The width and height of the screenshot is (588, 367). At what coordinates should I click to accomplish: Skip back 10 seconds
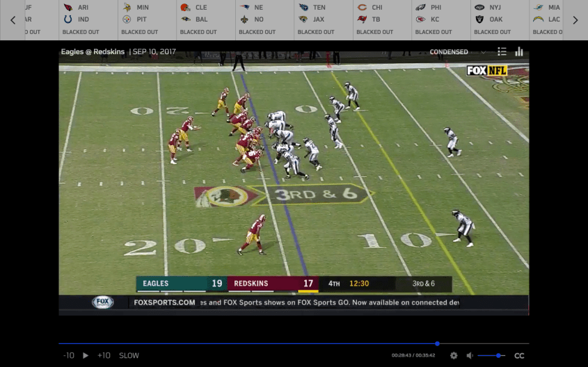pyautogui.click(x=68, y=355)
